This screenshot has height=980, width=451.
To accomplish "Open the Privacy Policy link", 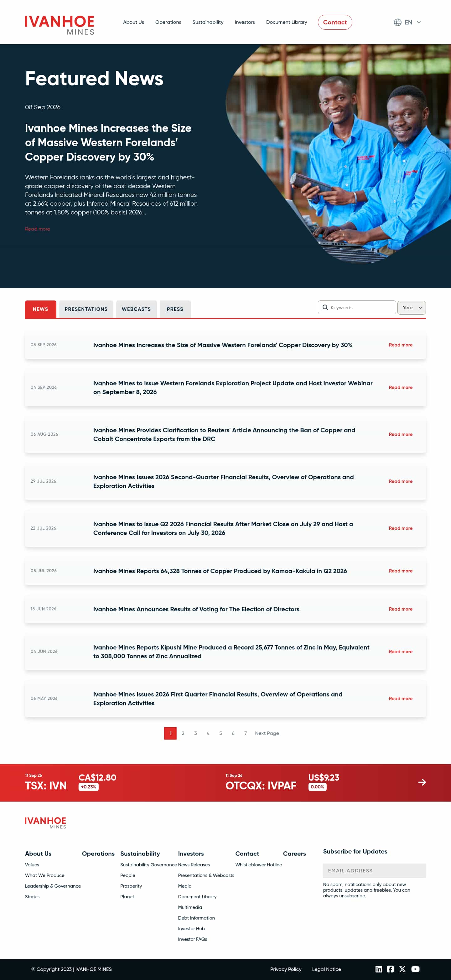I will pos(286,969).
